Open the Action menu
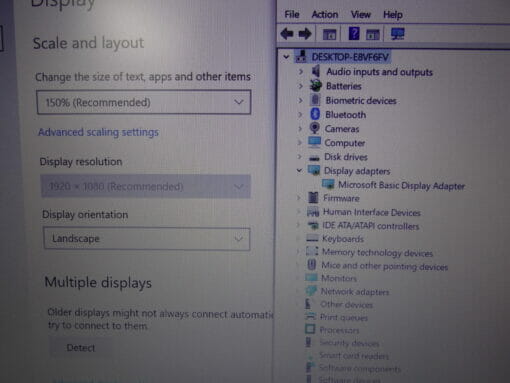This screenshot has width=510, height=383. click(x=325, y=15)
